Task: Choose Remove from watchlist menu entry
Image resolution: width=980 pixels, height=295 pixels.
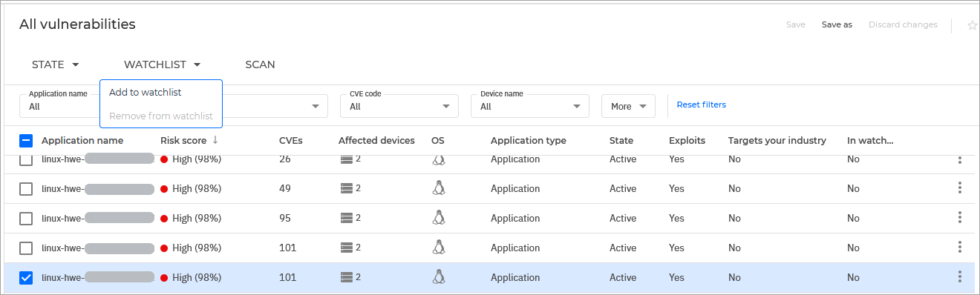Action: 161,116
